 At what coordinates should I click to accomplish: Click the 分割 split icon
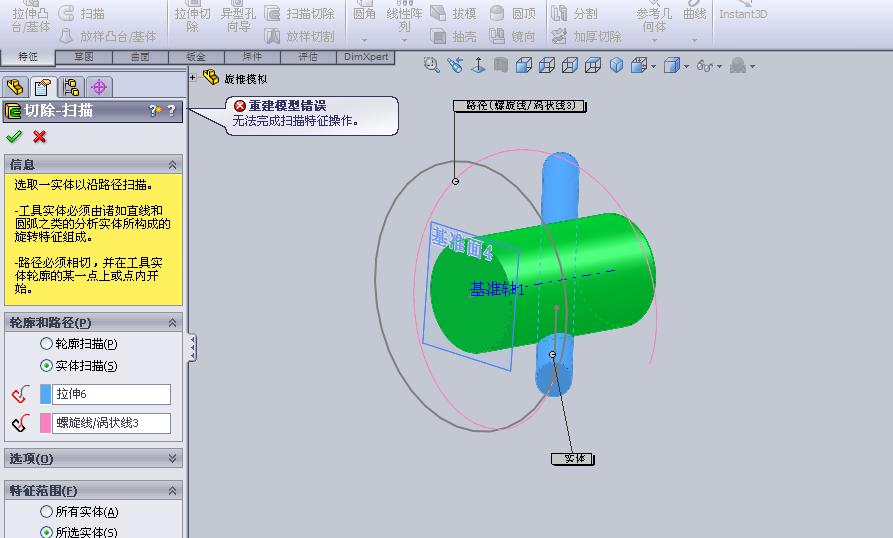[x=559, y=13]
